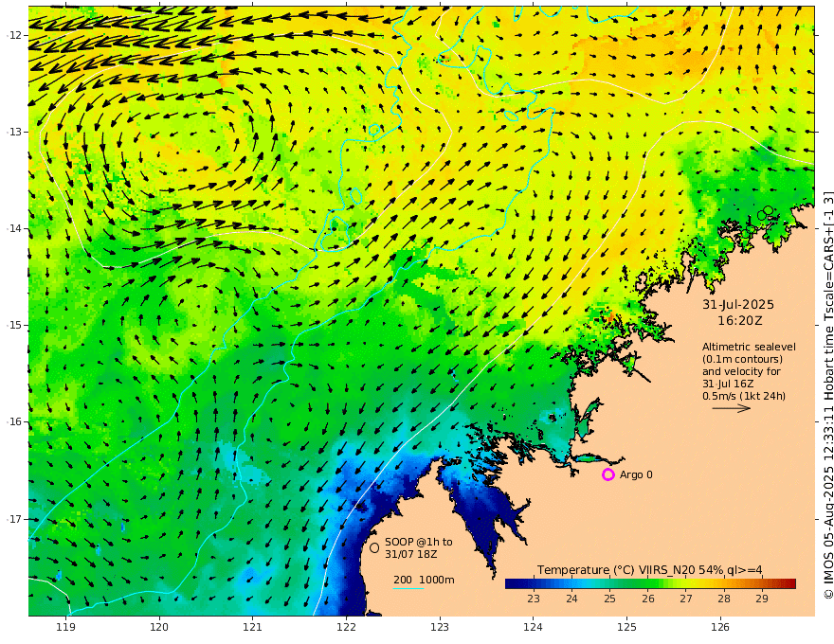The width and height of the screenshot is (834, 644).
Task: Click the temperature colorbar near 29
Action: pyautogui.click(x=762, y=583)
